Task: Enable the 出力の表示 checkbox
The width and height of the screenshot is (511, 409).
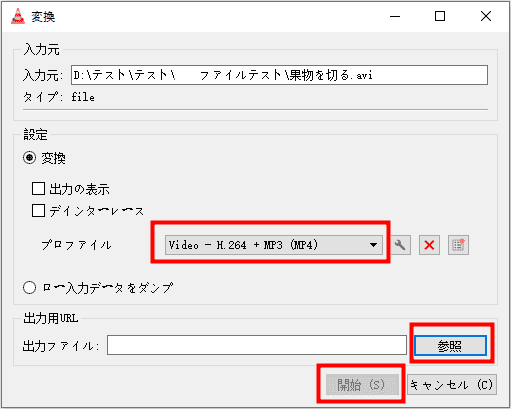Action: tap(38, 189)
